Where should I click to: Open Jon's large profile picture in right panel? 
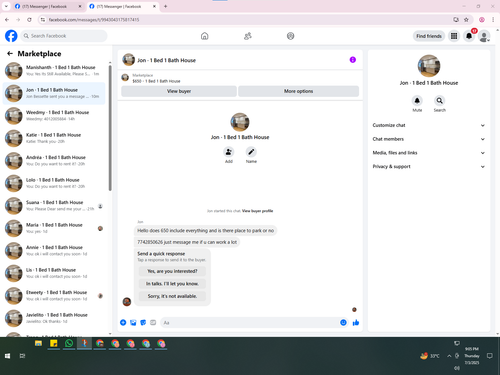coord(429,66)
